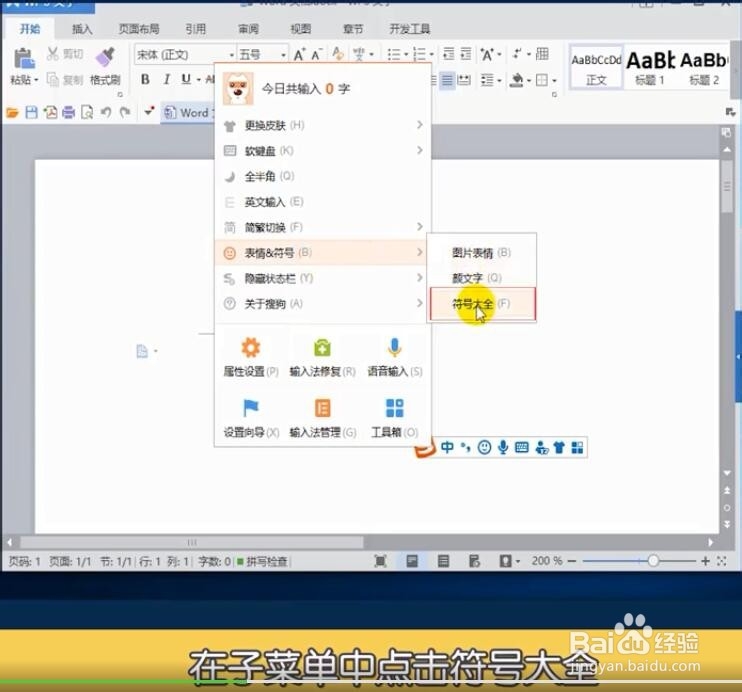Click the undo arrow
Screen dimensions: 742x692
coord(106,113)
